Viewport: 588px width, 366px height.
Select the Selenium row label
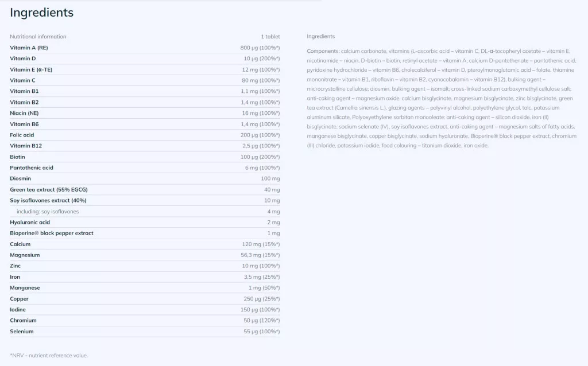click(22, 332)
